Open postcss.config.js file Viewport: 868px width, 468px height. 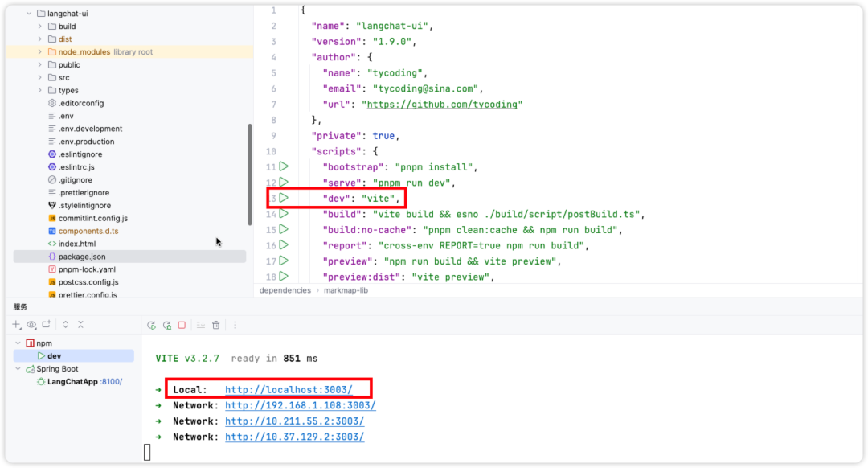88,282
